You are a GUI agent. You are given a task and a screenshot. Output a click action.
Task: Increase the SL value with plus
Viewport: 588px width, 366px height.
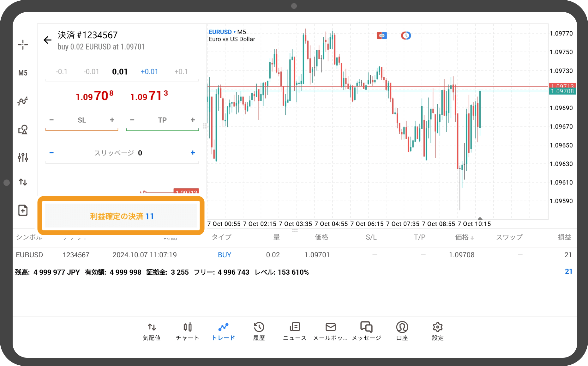pyautogui.click(x=112, y=120)
